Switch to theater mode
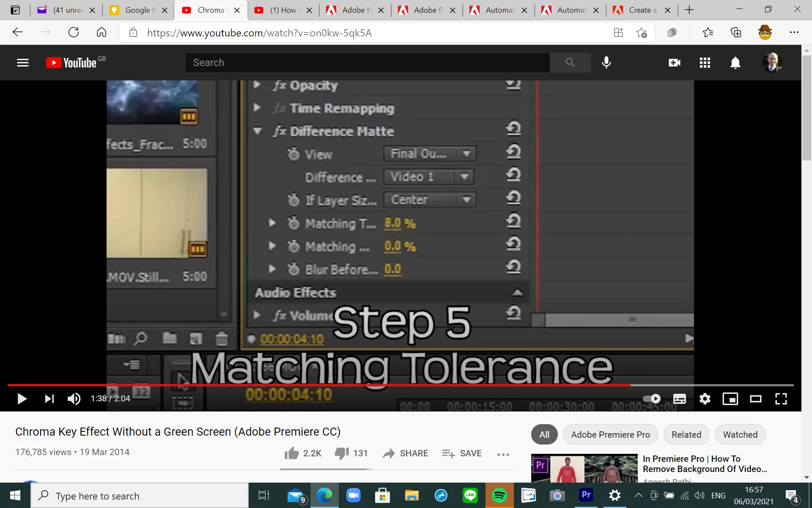The height and width of the screenshot is (508, 812). coord(755,399)
